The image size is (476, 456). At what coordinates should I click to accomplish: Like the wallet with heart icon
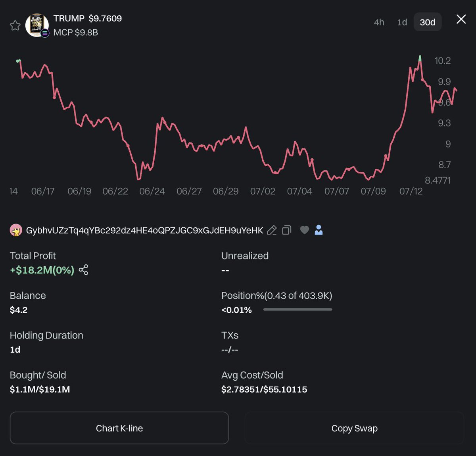click(x=304, y=230)
